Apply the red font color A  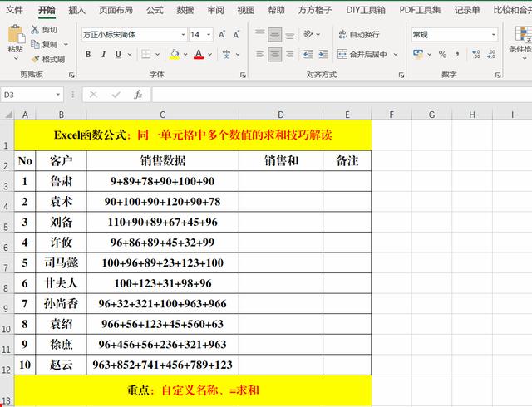[x=199, y=54]
